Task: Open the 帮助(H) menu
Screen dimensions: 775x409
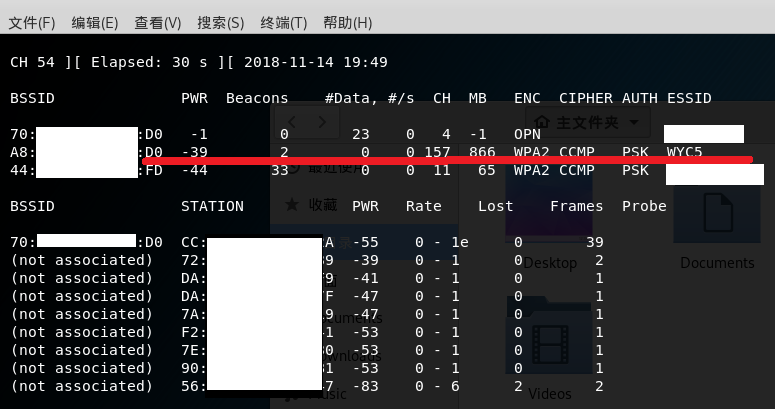Action: [348, 22]
